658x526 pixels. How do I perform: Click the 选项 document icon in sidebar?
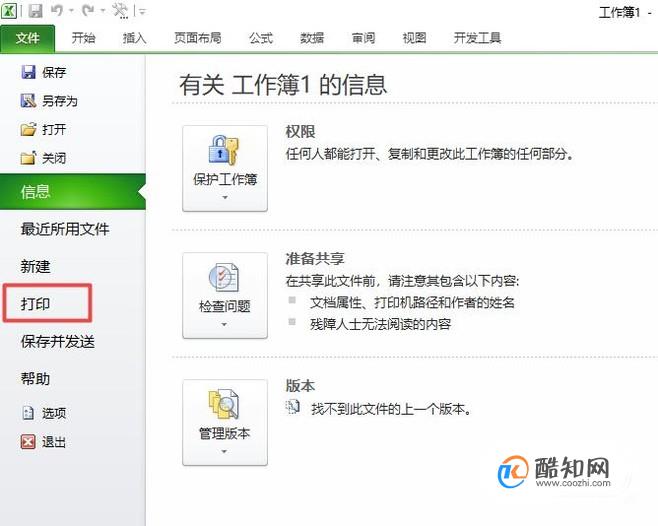pyautogui.click(x=28, y=413)
